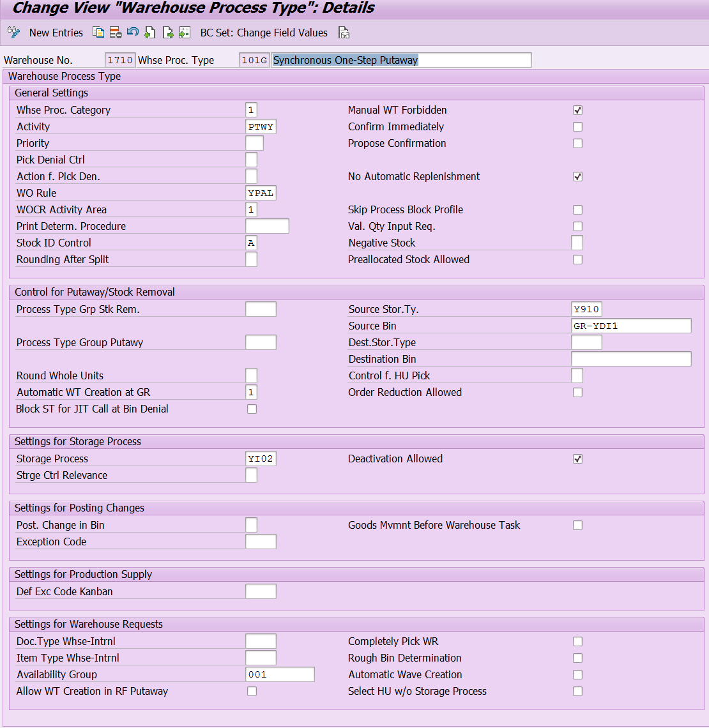709x728 pixels.
Task: Disable the No Automatic Replenishment checkbox
Action: pyautogui.click(x=577, y=177)
